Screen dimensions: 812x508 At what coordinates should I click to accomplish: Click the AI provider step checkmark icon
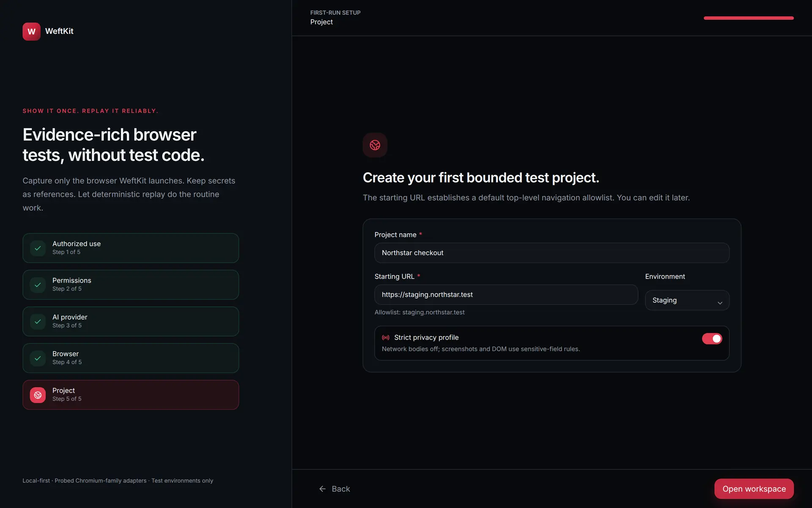(x=38, y=322)
